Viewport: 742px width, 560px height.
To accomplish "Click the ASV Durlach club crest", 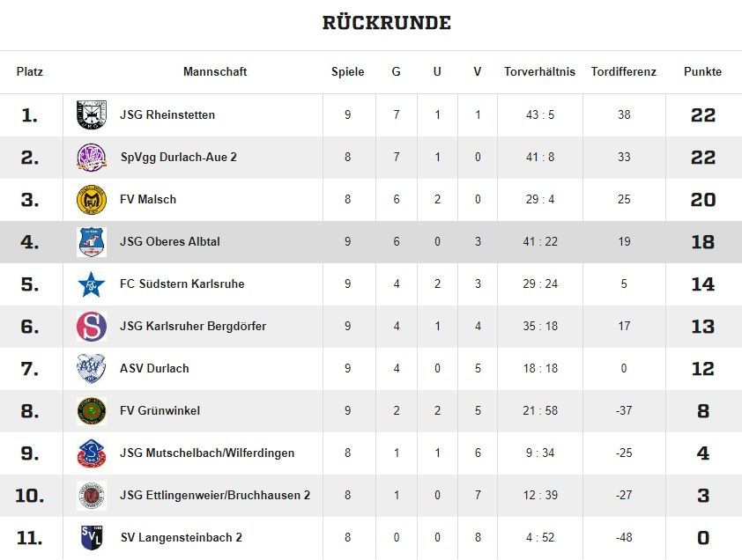I will coord(92,368).
